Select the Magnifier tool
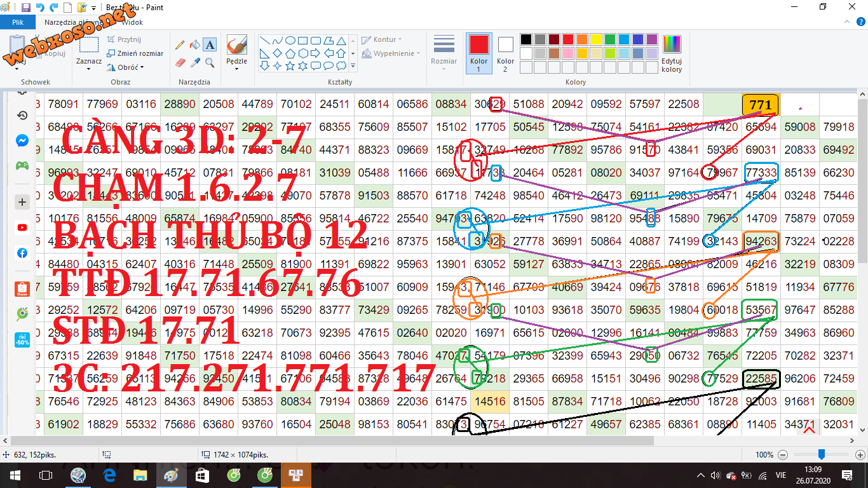 pos(210,62)
